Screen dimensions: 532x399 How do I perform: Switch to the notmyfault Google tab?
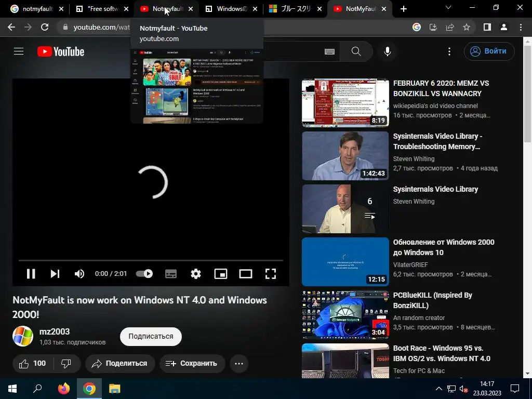(37, 9)
